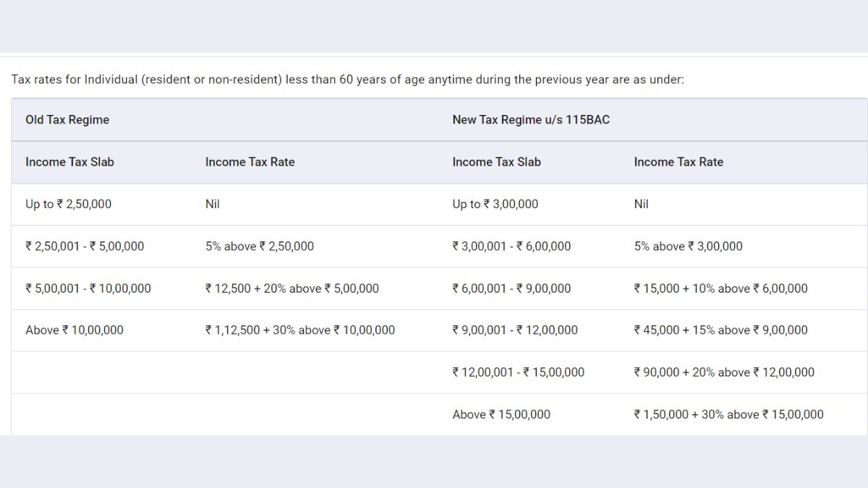Click '5% above ₹ 2,50,000' rate cell

click(x=260, y=247)
